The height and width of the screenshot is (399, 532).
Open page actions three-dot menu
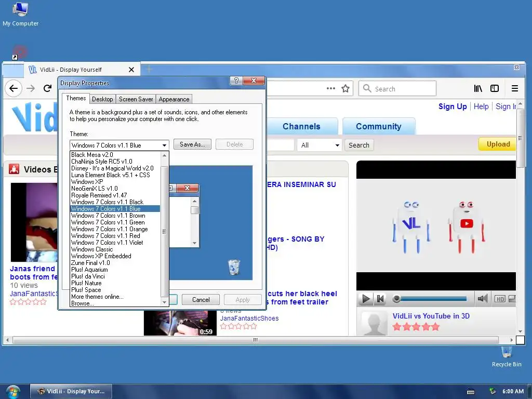coord(331,88)
